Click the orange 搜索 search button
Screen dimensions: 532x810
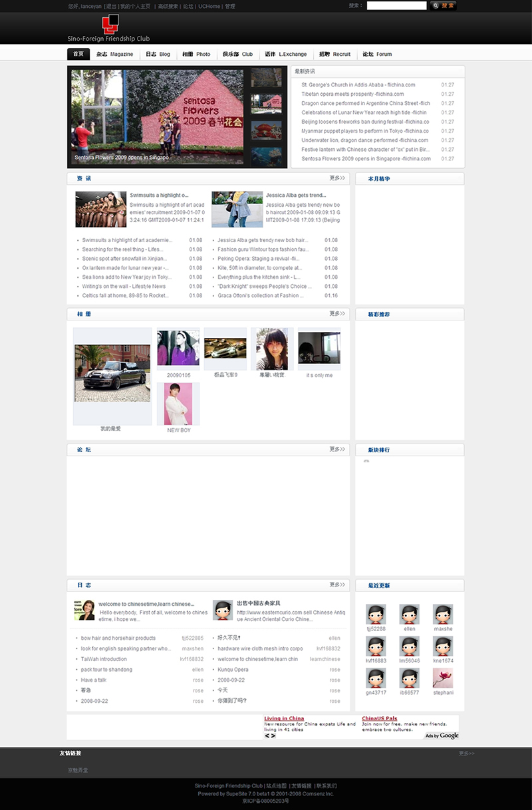[x=444, y=5]
